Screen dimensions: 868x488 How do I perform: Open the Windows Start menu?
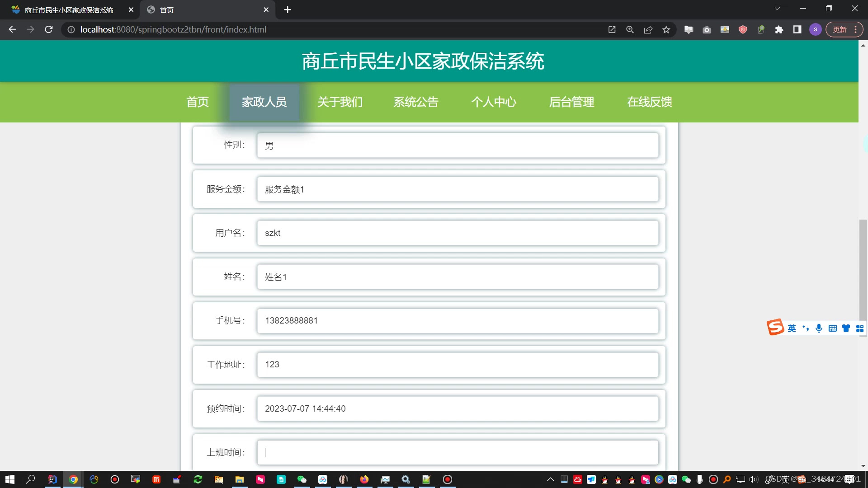[9, 479]
